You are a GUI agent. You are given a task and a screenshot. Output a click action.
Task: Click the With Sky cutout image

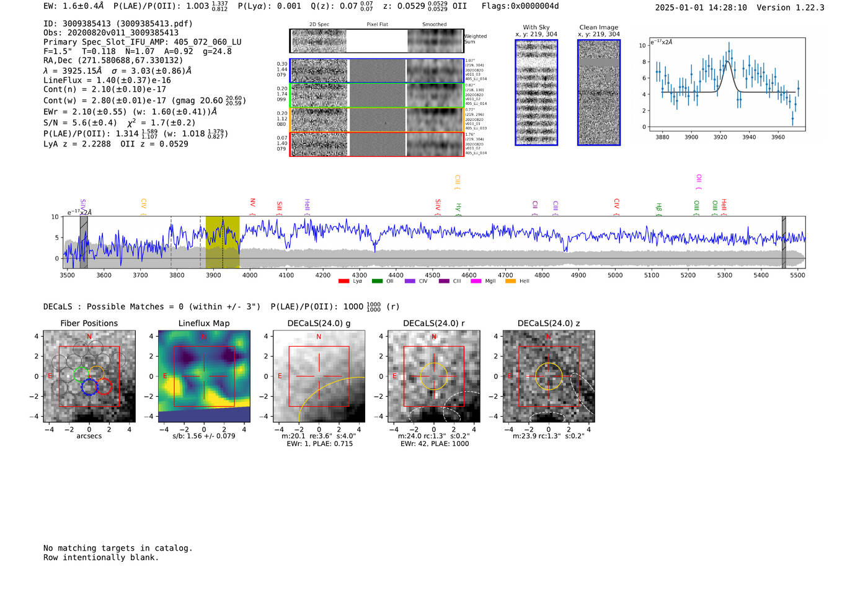coord(536,92)
